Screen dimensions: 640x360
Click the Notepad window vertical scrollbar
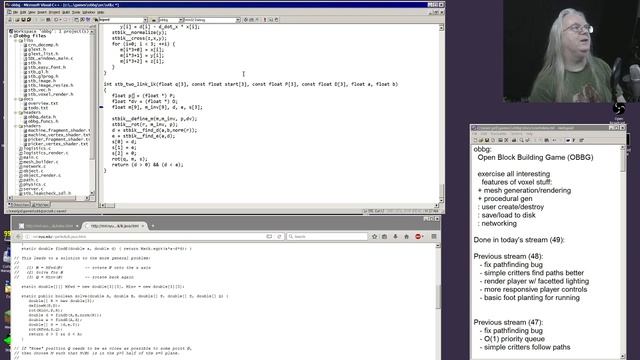click(x=623, y=252)
